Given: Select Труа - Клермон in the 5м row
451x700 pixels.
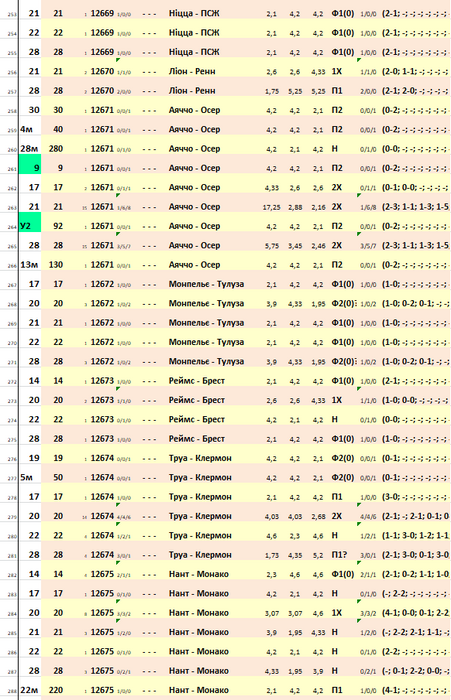Looking at the screenshot, I should [200, 478].
